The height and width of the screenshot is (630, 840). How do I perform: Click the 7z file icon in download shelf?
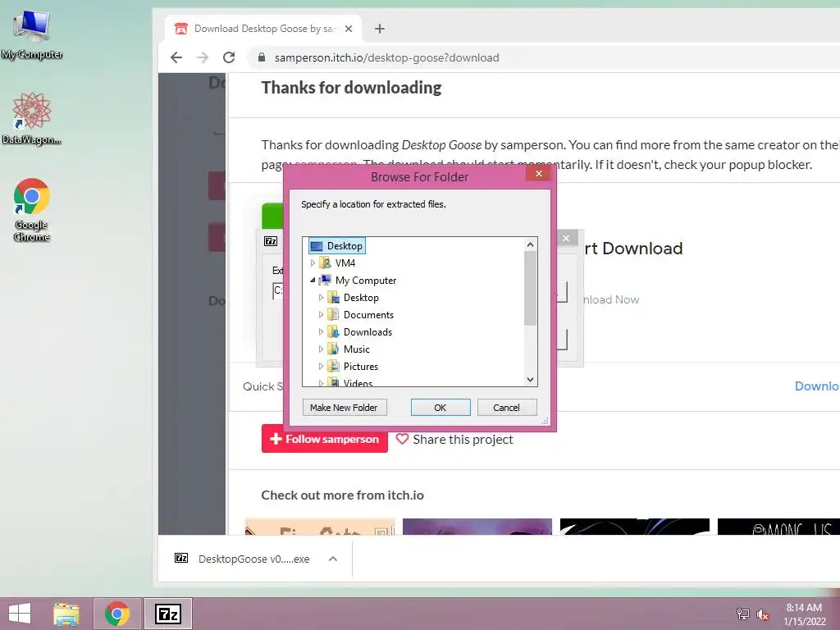click(181, 558)
